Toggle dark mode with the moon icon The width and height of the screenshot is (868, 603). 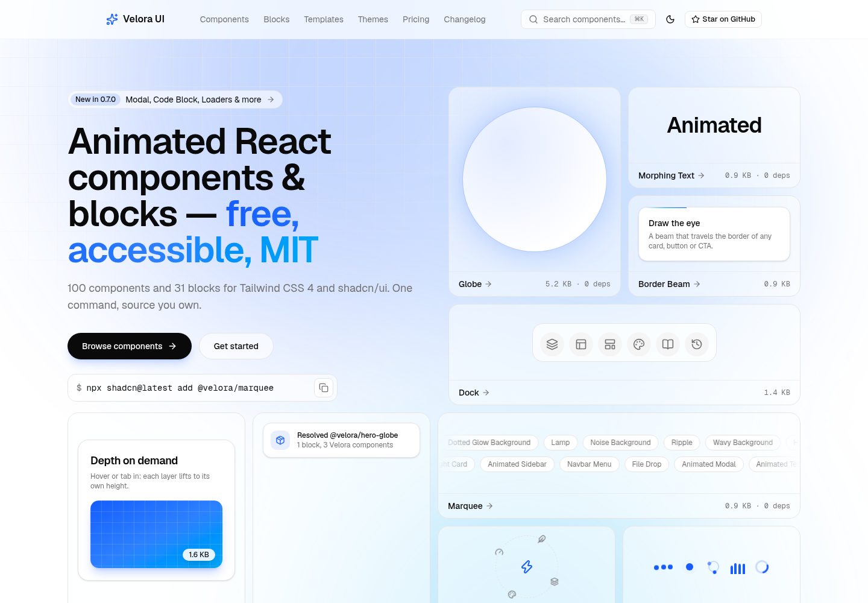coord(670,19)
